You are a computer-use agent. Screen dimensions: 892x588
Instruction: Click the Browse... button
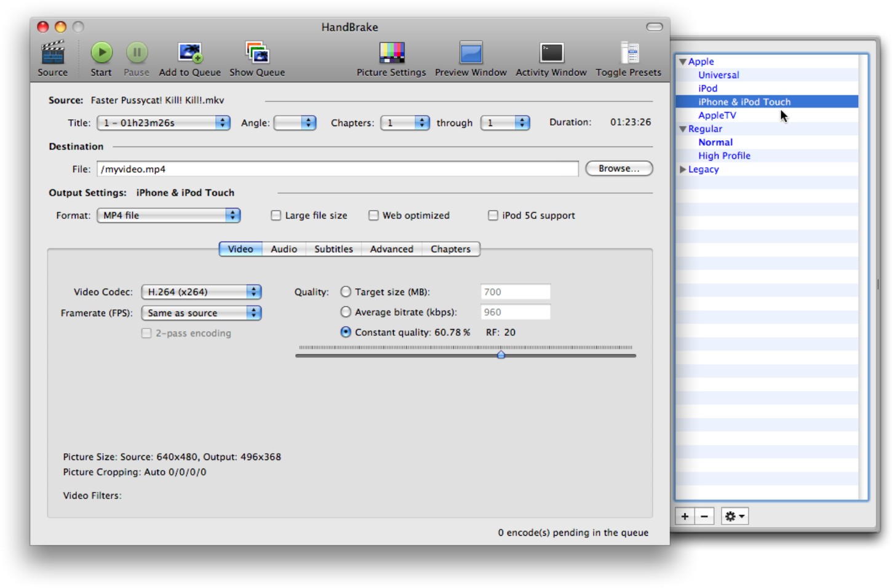click(619, 169)
